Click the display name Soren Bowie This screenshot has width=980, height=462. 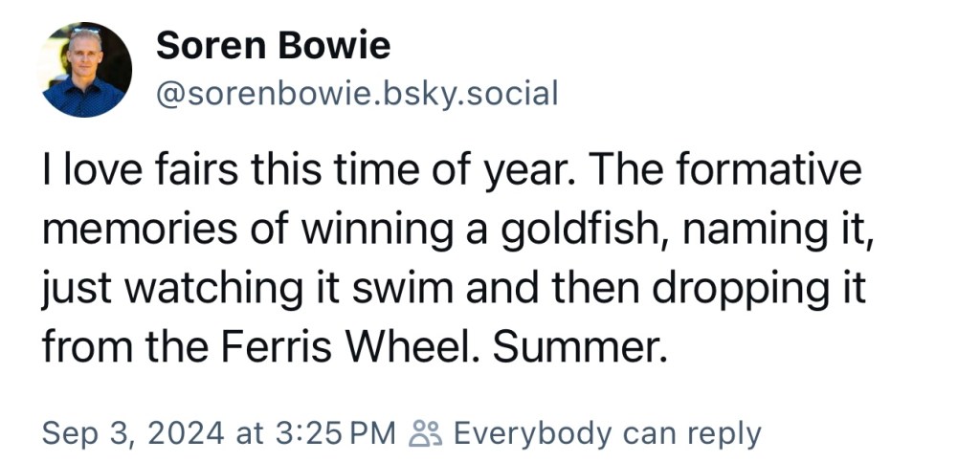(273, 46)
